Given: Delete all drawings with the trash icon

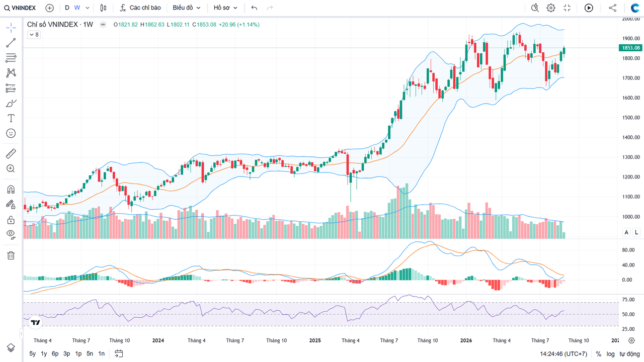Looking at the screenshot, I should click(x=11, y=255).
